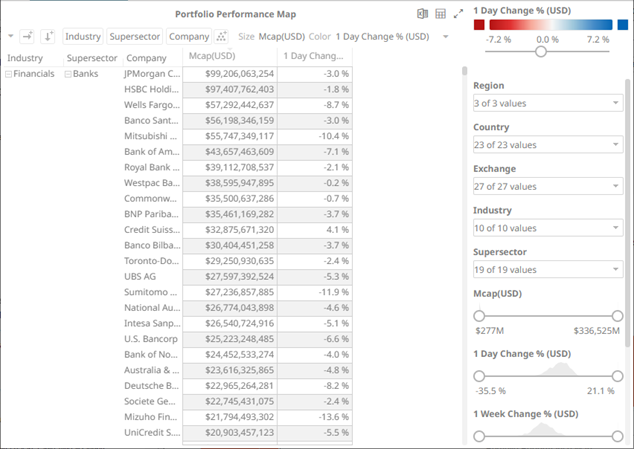
Task: Open the Country filter dropdown
Action: [x=547, y=145]
